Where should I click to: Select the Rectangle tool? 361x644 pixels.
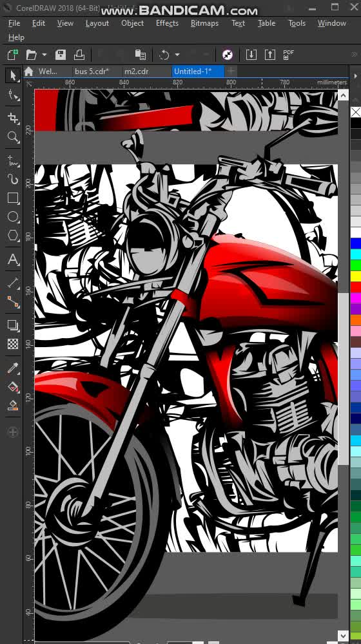pos(13,198)
